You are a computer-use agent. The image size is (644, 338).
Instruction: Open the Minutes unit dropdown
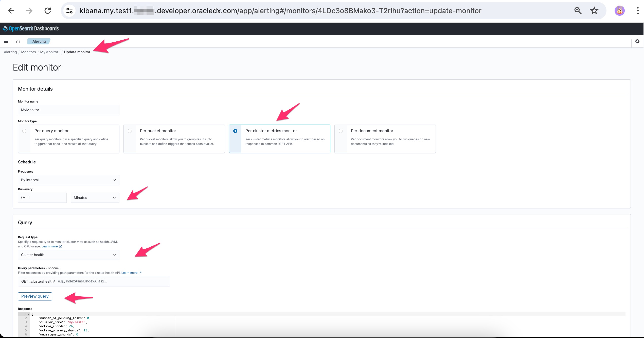pos(95,198)
